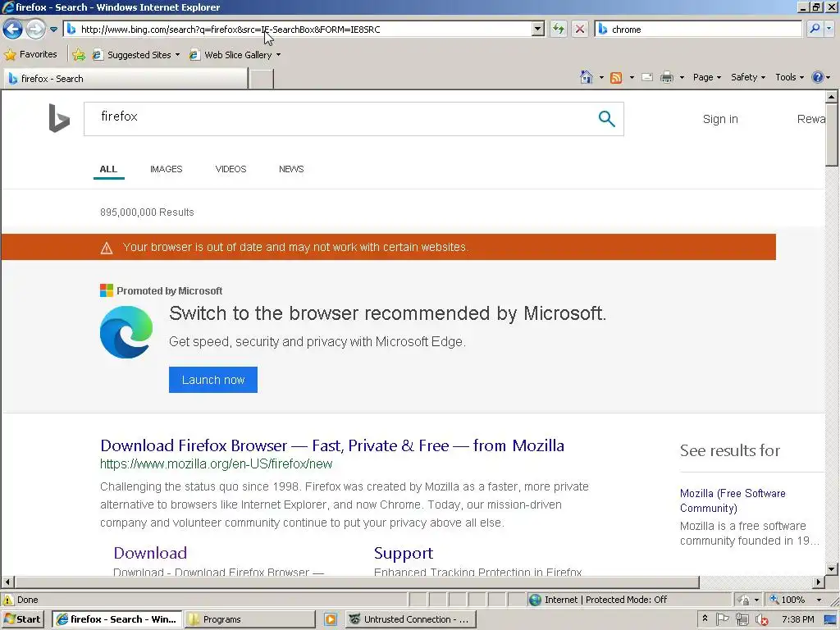Click the muted volume tray icon
The height and width of the screenshot is (630, 840).
(x=761, y=620)
